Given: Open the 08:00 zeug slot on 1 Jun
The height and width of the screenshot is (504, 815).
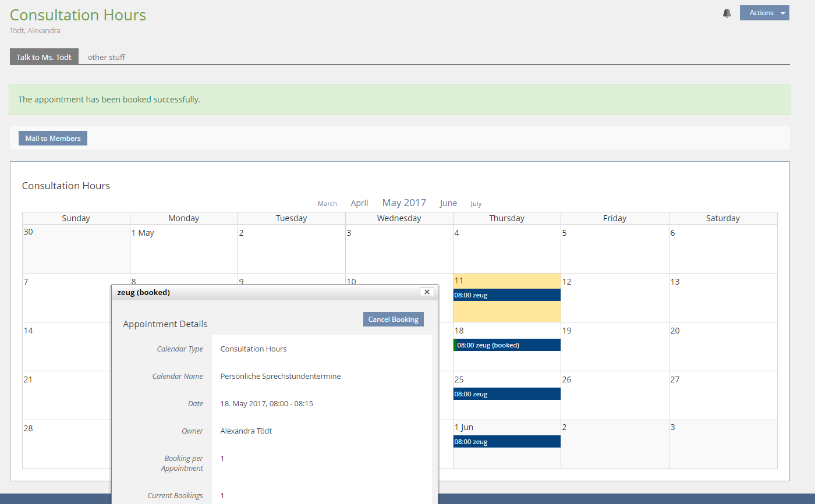Looking at the screenshot, I should 506,442.
